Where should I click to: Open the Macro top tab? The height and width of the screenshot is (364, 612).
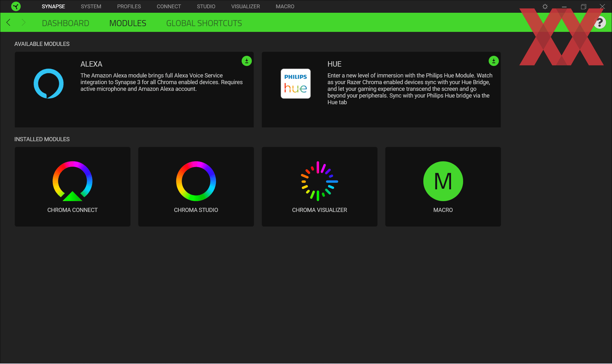click(285, 6)
